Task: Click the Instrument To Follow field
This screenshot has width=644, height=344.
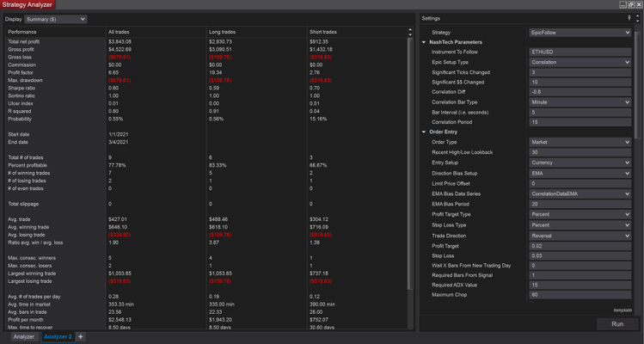Action: coord(579,52)
